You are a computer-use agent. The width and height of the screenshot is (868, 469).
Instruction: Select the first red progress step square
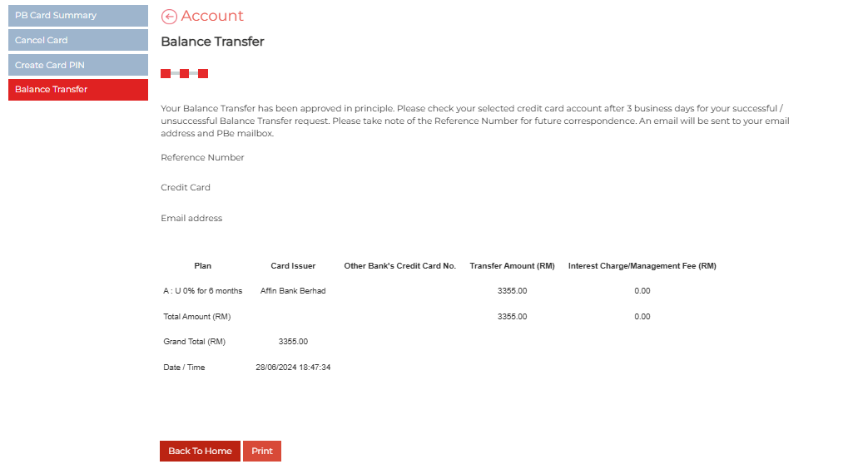166,74
